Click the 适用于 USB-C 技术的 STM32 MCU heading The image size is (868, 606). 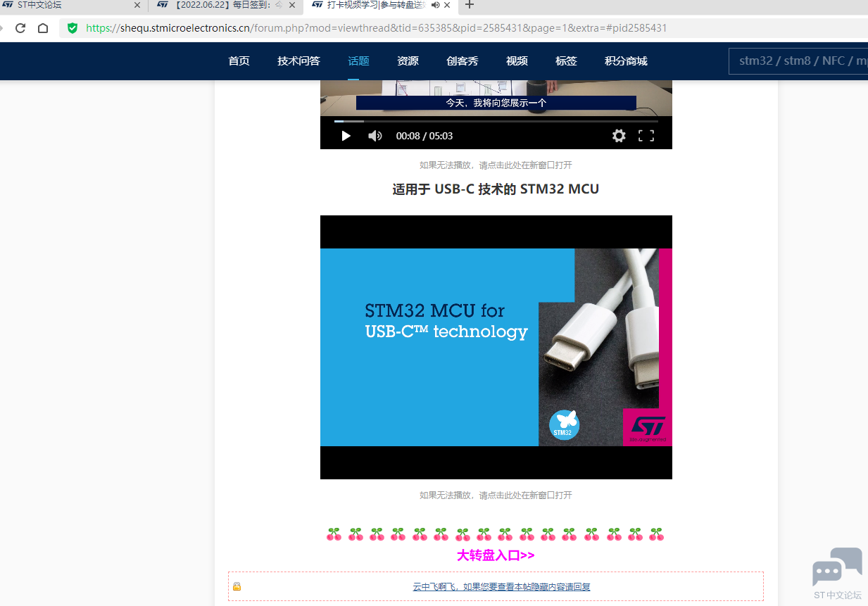pyautogui.click(x=496, y=189)
